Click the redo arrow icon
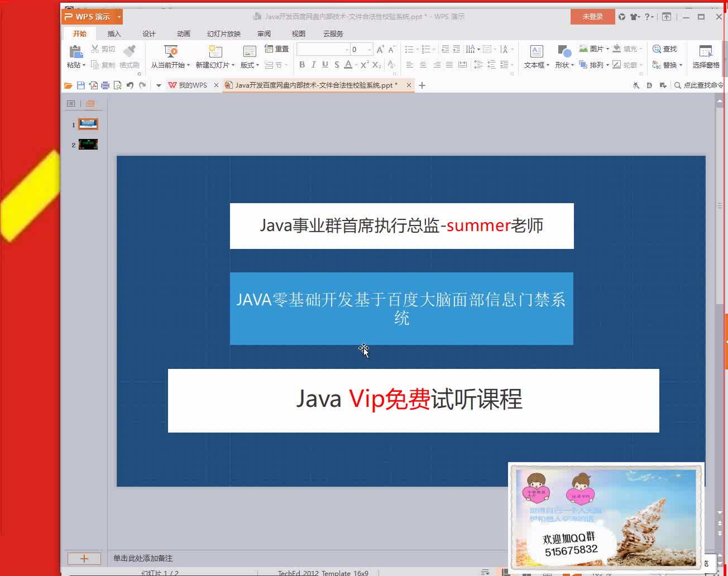 pos(142,85)
